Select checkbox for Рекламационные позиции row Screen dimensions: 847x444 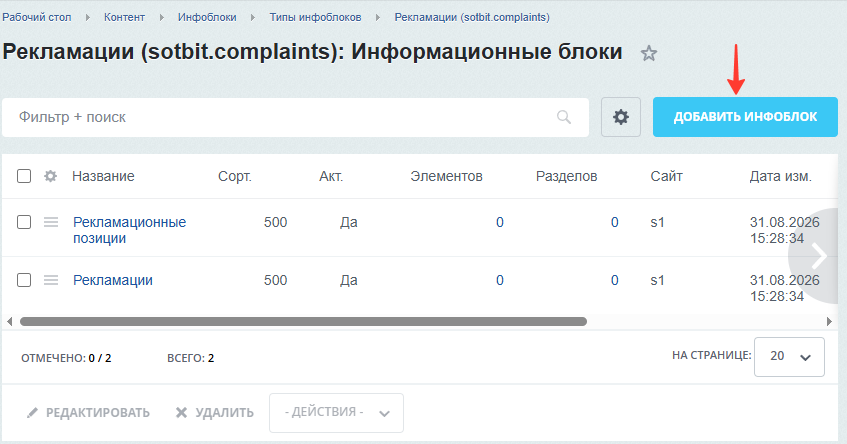click(24, 222)
